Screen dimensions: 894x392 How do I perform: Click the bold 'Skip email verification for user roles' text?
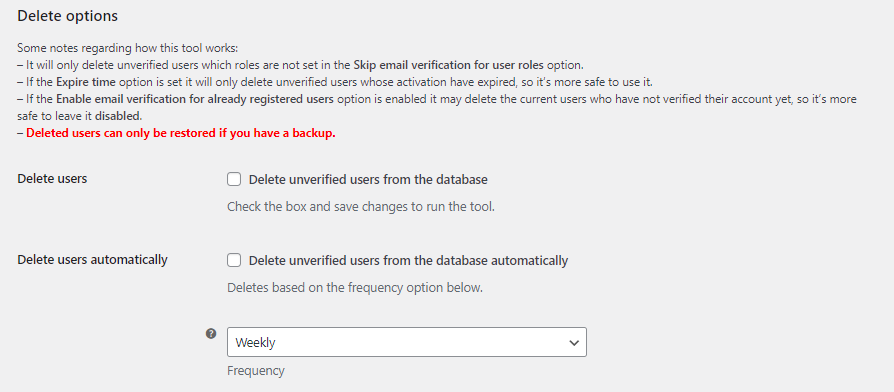pyautogui.click(x=449, y=64)
